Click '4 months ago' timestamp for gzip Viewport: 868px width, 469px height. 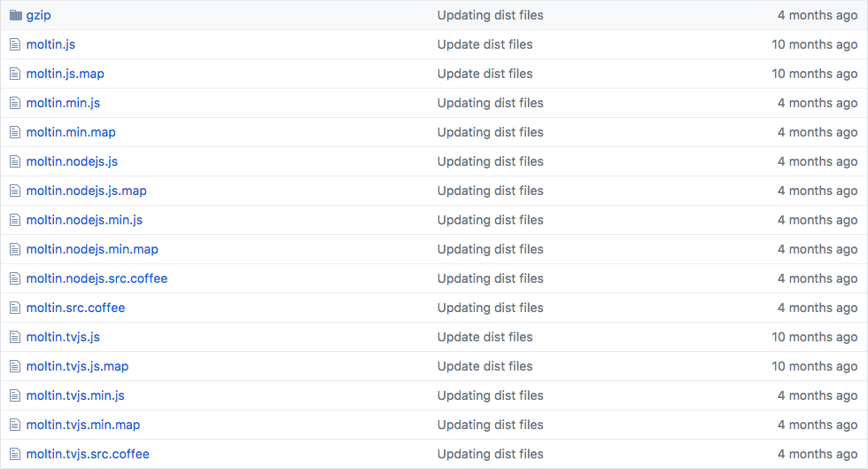[x=818, y=16]
